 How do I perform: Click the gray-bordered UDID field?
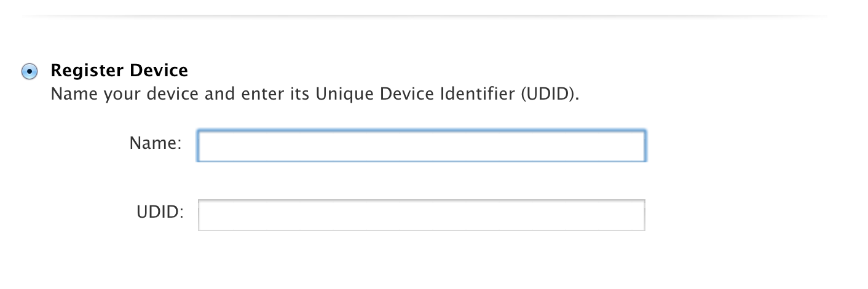click(x=421, y=215)
